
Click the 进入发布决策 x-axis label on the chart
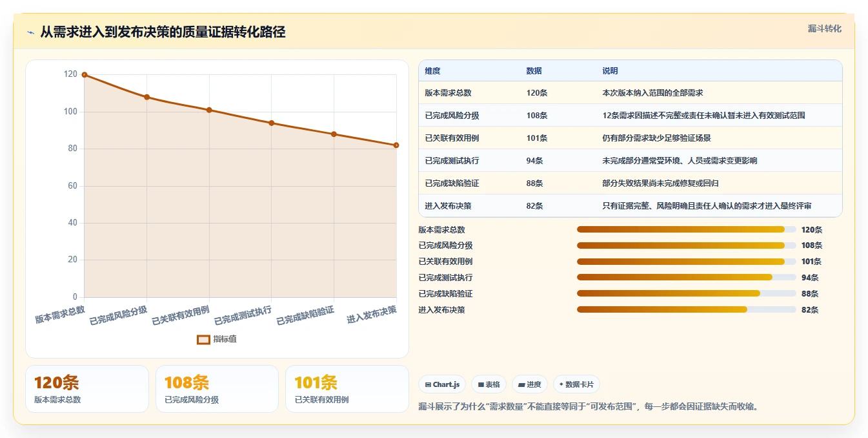[372, 314]
